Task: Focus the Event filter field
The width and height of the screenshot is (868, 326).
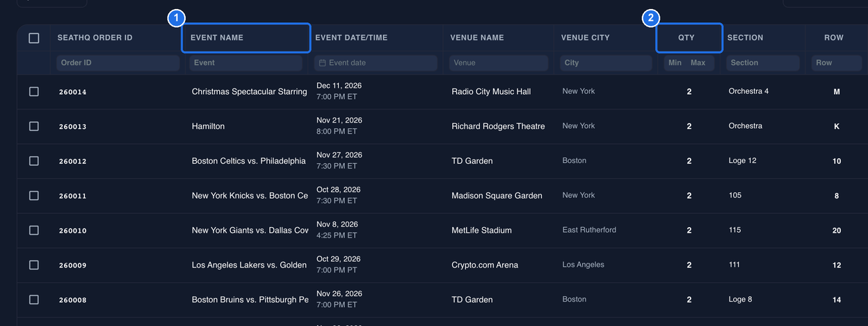Action: pos(246,63)
